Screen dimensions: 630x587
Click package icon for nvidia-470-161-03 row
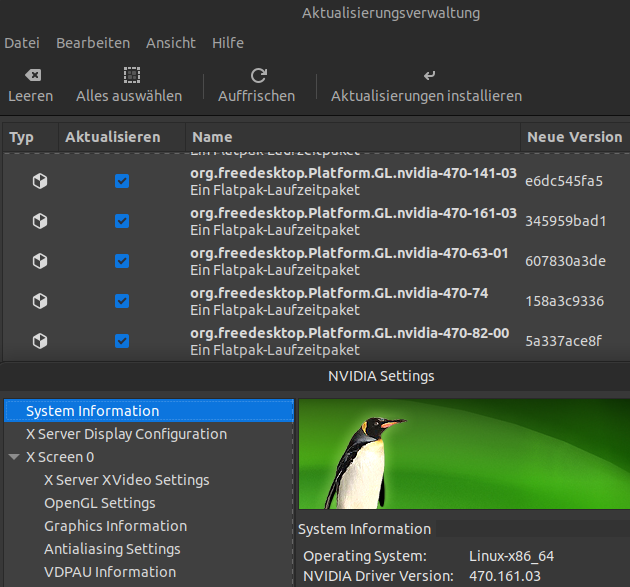(40, 221)
